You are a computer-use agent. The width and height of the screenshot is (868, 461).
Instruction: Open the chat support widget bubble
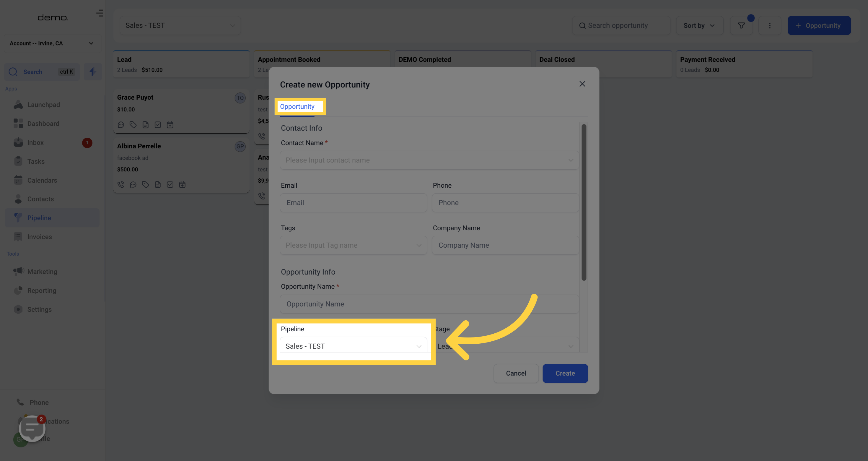[x=32, y=428]
